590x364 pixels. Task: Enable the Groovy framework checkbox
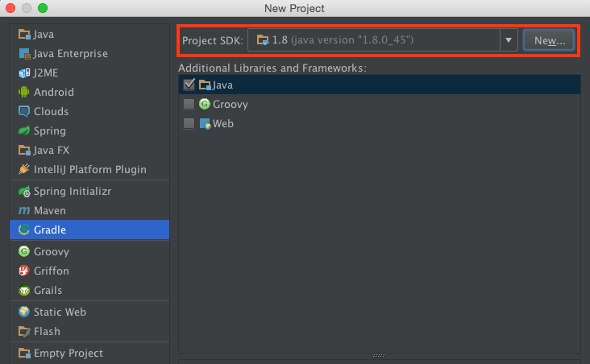click(x=189, y=104)
